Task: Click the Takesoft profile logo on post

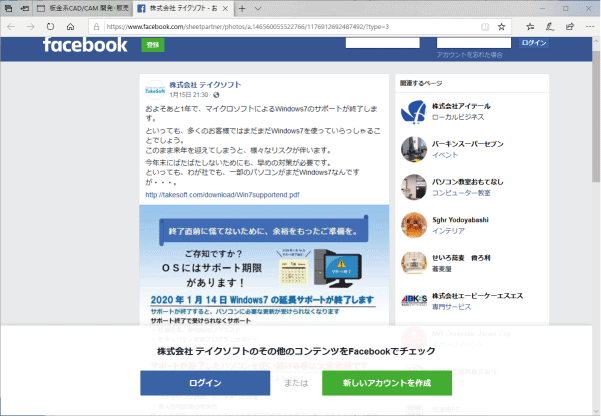Action: point(156,89)
